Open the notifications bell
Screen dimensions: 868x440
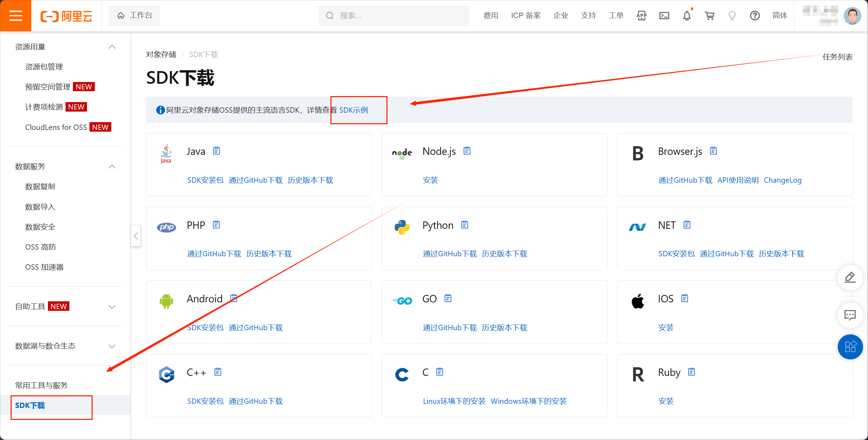click(x=687, y=15)
